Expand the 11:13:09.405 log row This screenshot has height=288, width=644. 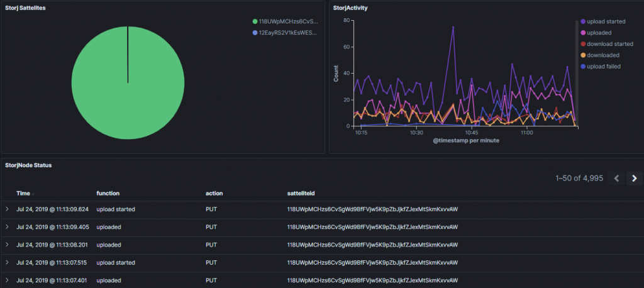coord(8,227)
